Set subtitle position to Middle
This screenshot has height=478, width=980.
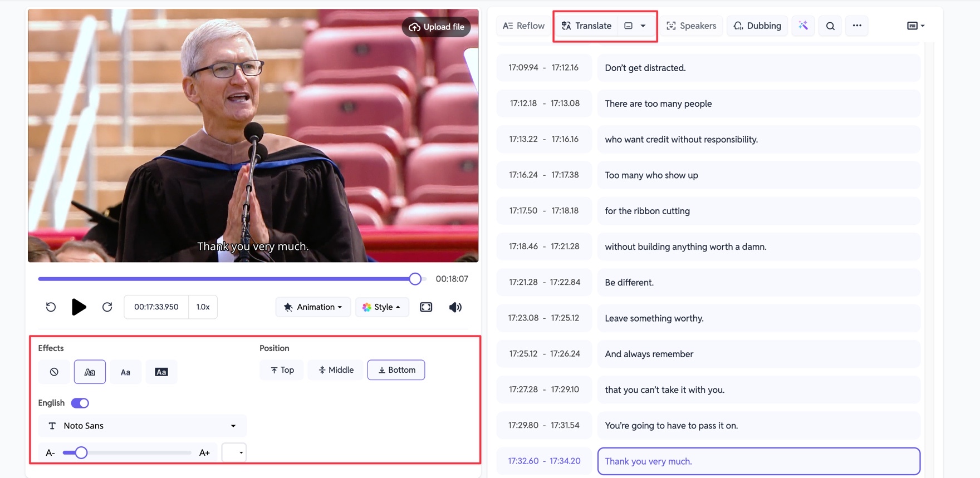click(x=336, y=370)
